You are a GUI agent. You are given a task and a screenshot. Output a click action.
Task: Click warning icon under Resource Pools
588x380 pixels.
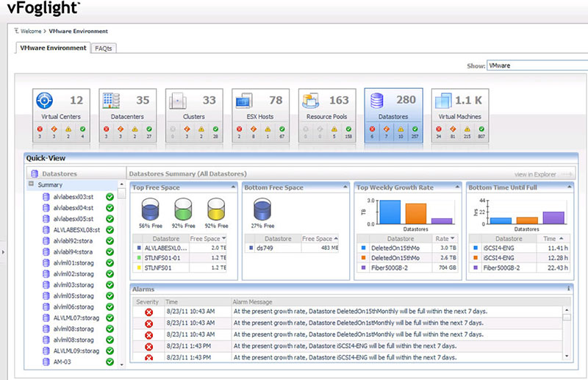pyautogui.click(x=334, y=129)
